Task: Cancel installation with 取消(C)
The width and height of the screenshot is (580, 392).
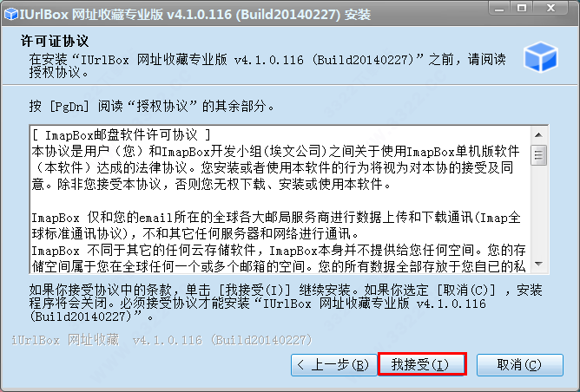Action: [520, 365]
